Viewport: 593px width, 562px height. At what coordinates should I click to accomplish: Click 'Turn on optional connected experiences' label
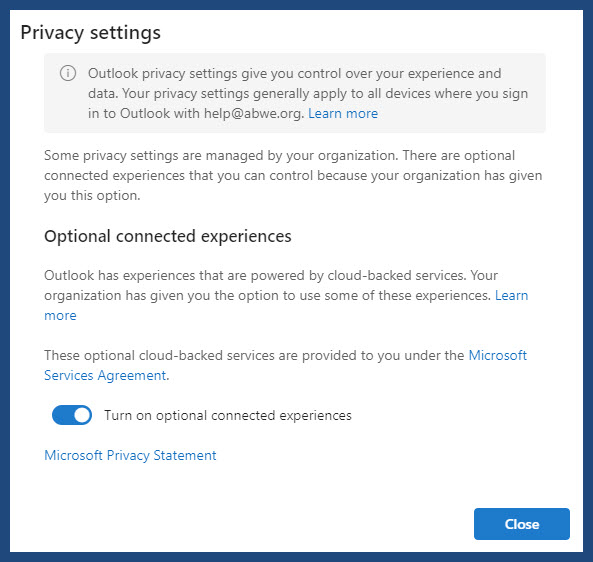(x=228, y=416)
